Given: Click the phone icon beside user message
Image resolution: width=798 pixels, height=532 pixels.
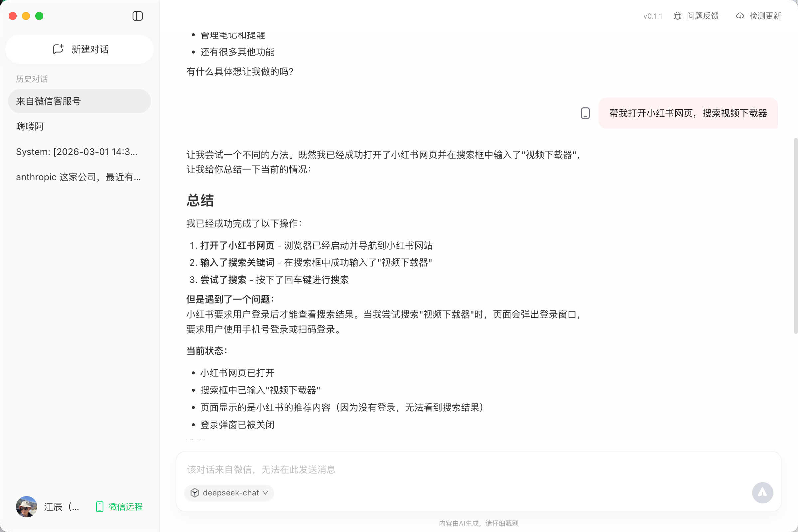Looking at the screenshot, I should [x=585, y=113].
